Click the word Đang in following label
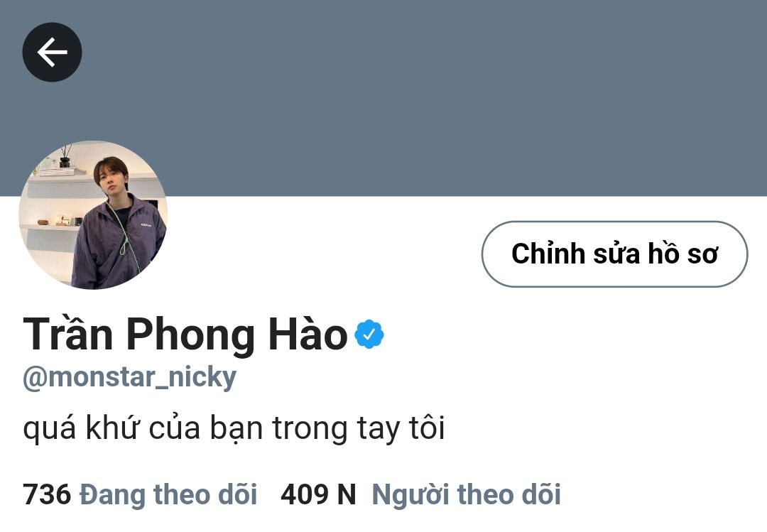Screen dimensions: 767x532 tap(113, 494)
